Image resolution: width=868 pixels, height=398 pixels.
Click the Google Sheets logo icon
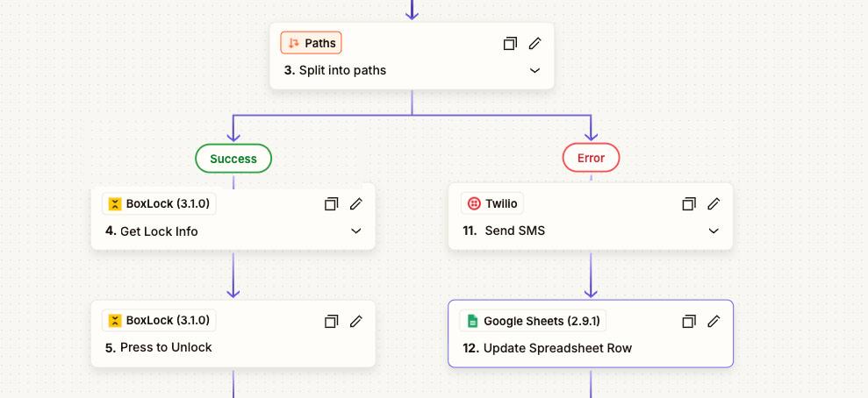point(472,321)
